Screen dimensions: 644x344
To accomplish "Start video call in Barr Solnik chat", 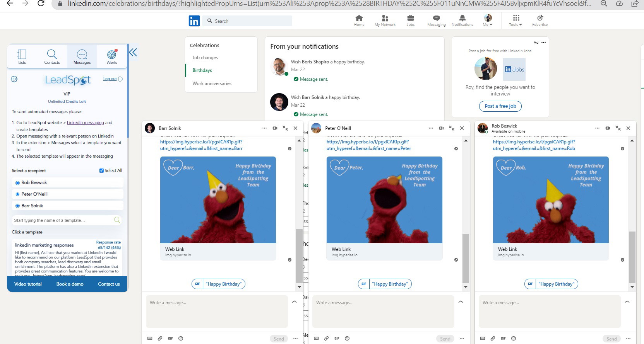I will tap(275, 128).
